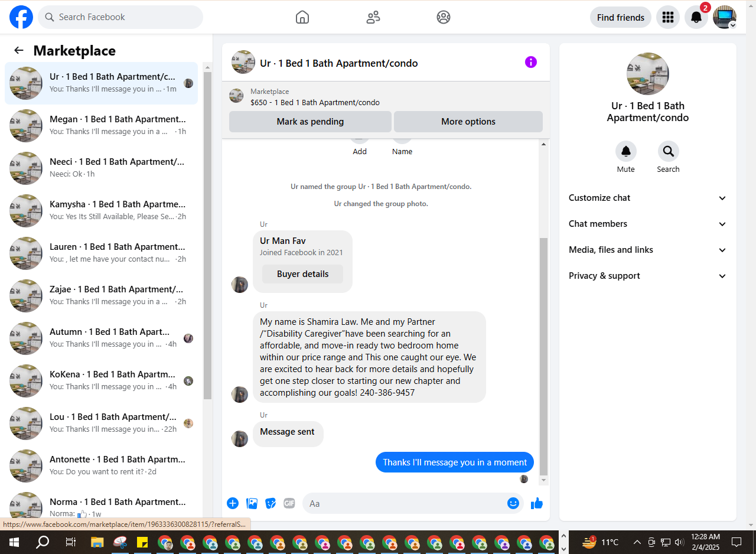The image size is (756, 554).
Task: Open the Home feed icon
Action: click(302, 17)
